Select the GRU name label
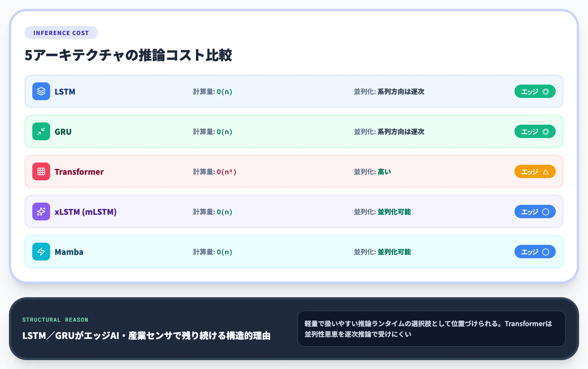 coord(63,132)
